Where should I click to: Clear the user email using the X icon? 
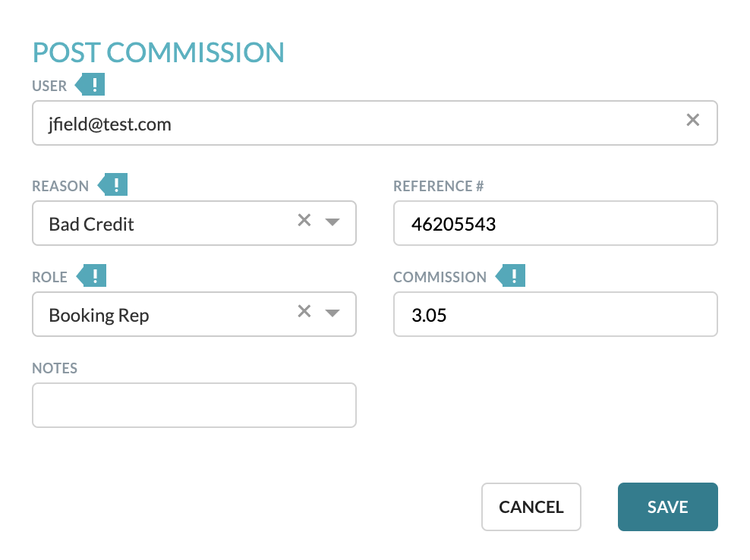(692, 119)
